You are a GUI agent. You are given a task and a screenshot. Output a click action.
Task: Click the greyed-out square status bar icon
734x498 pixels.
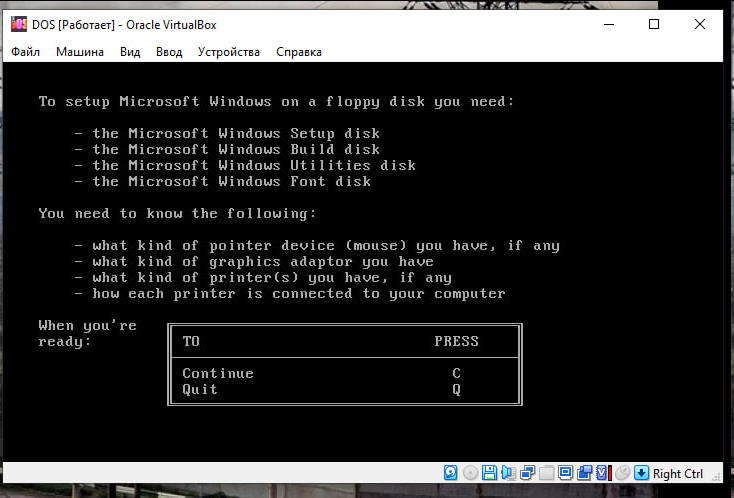546,473
